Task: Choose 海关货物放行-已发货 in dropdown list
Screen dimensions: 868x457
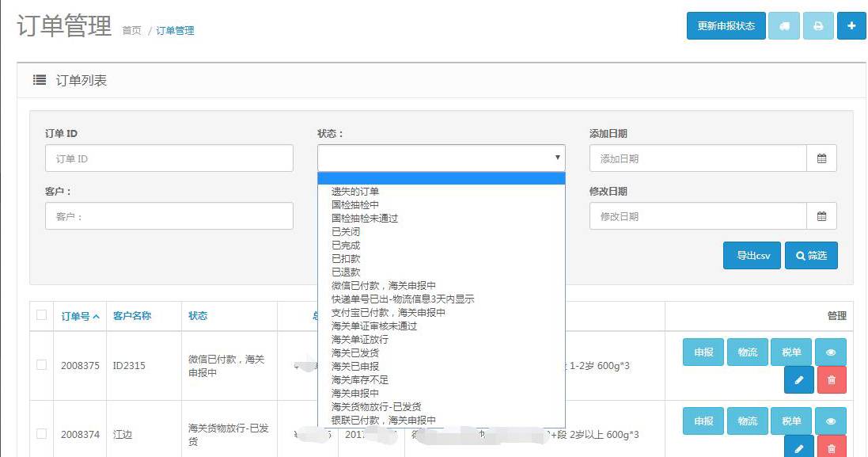Action: (x=376, y=407)
